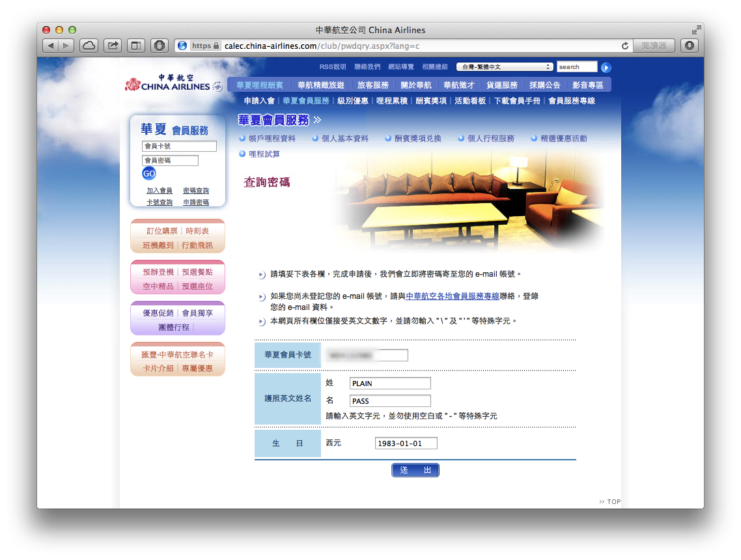Click the blue GO login button

click(x=149, y=173)
